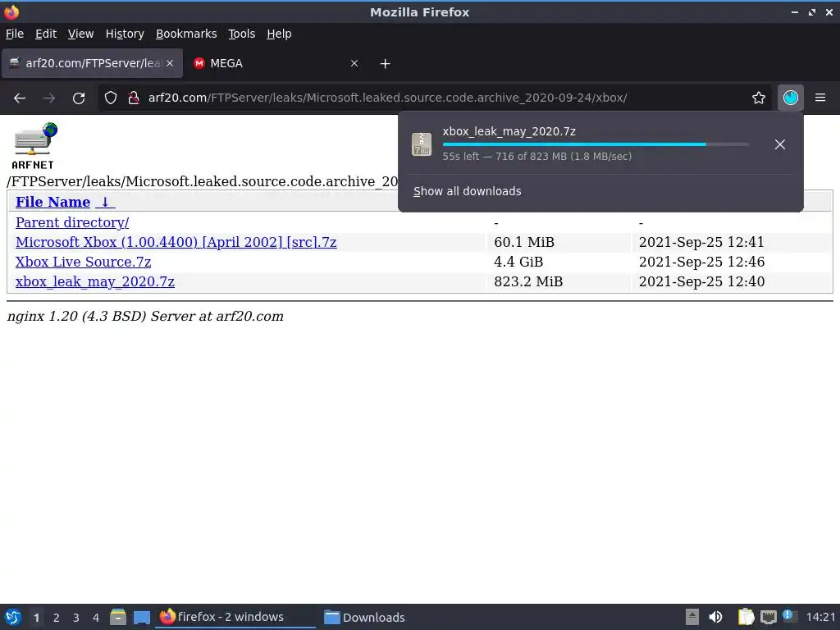
Task: Open the View menu
Action: (x=80, y=34)
